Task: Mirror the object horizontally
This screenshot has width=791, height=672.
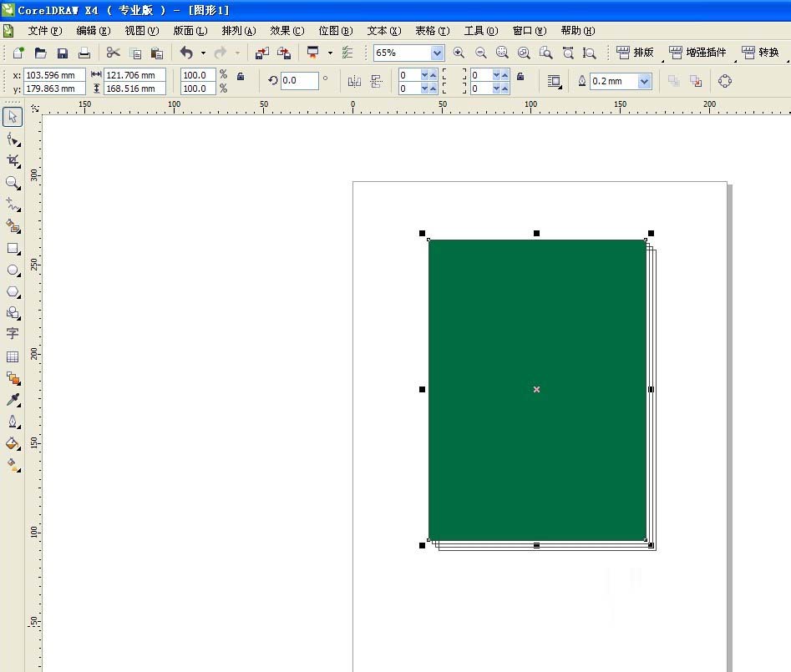Action: [354, 81]
